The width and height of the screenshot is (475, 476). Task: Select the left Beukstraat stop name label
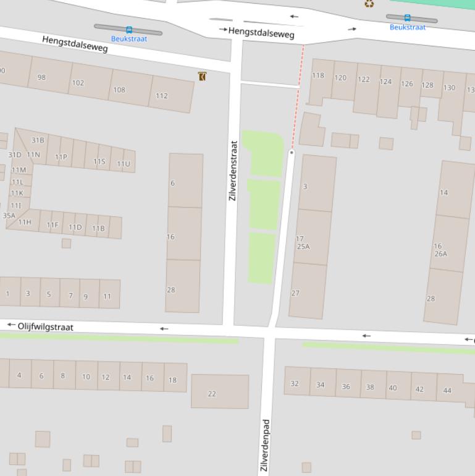128,39
